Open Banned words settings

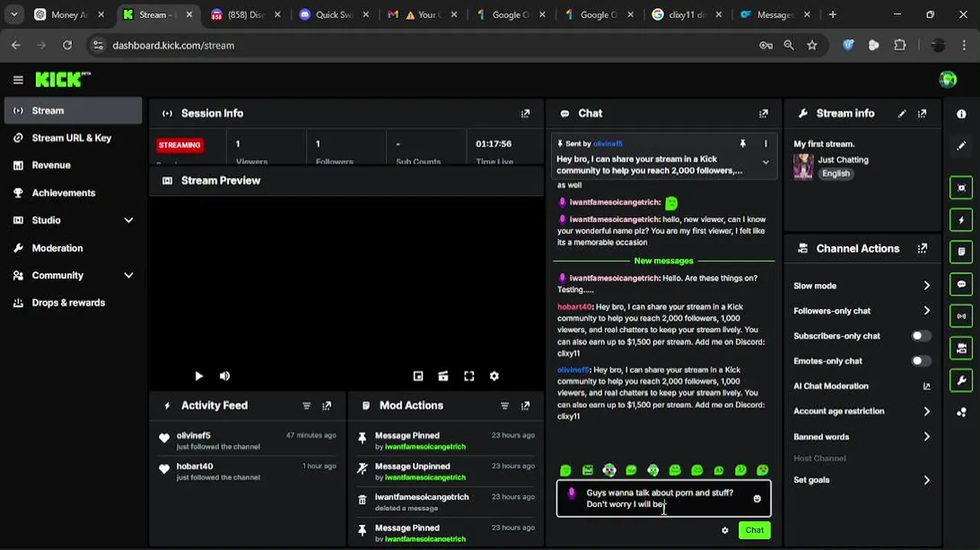click(862, 437)
